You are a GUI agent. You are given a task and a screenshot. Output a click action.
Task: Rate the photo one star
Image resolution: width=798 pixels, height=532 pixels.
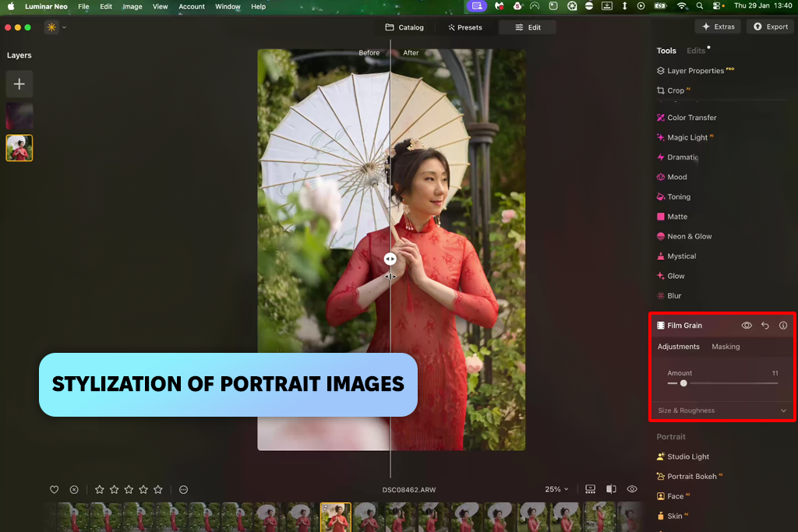tap(99, 490)
